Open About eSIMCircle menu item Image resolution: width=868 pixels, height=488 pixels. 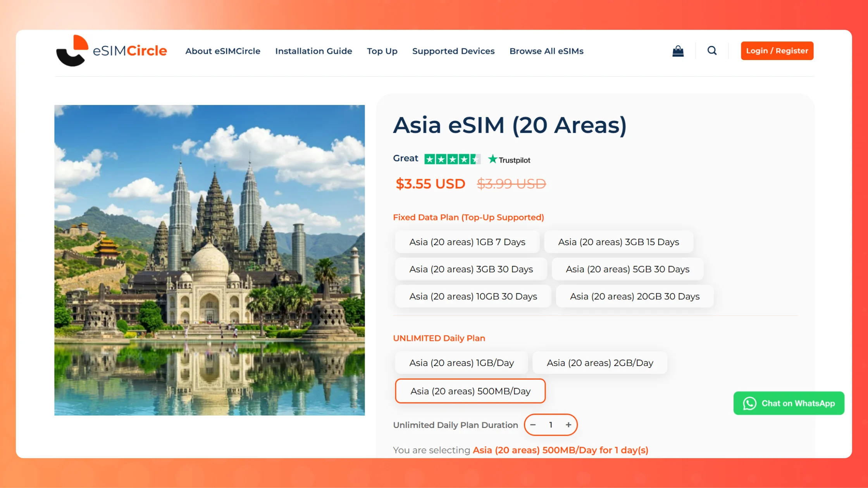point(223,51)
